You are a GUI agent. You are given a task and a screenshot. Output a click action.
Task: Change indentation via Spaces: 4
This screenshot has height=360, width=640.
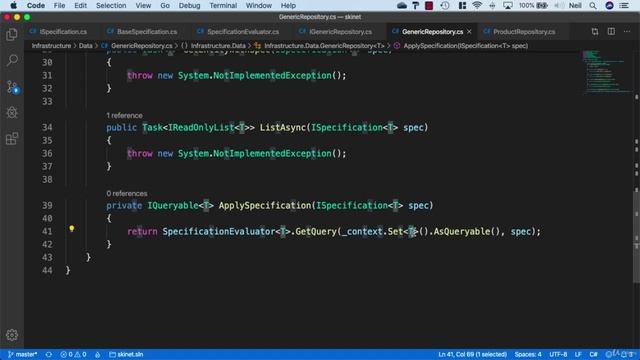pyautogui.click(x=528, y=354)
